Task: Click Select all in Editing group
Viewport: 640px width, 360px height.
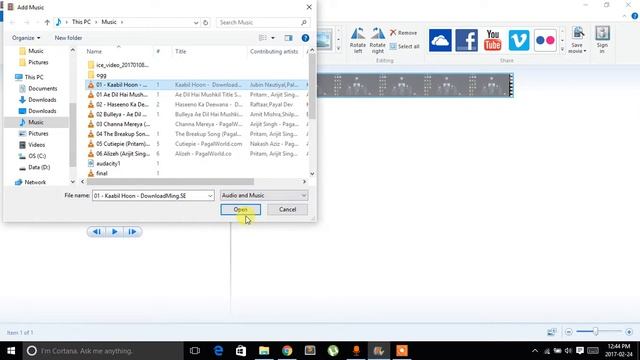Action: coord(404,46)
